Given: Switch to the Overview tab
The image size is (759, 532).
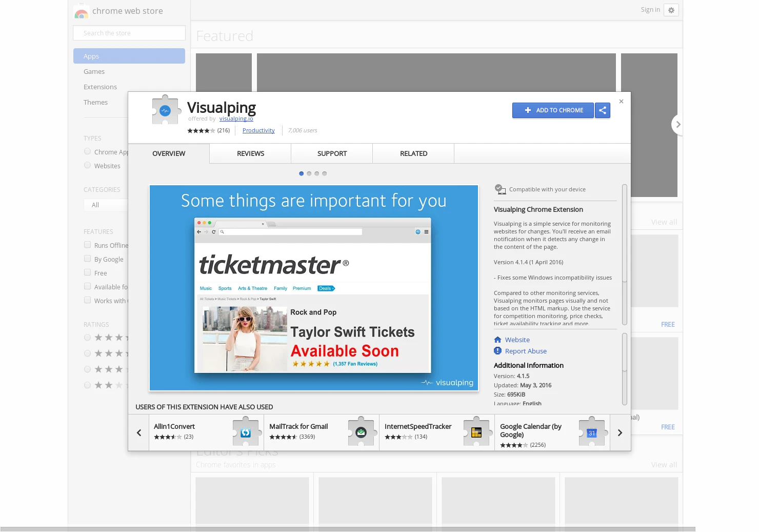Looking at the screenshot, I should (169, 153).
